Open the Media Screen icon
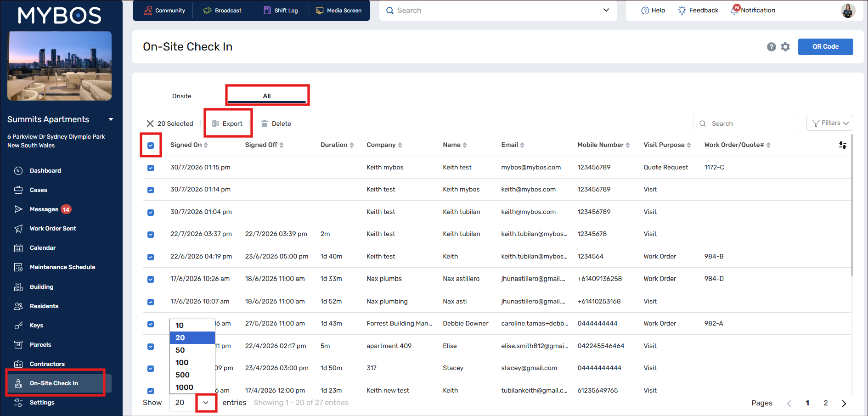Screen dimensions: 868x416 click(x=320, y=11)
